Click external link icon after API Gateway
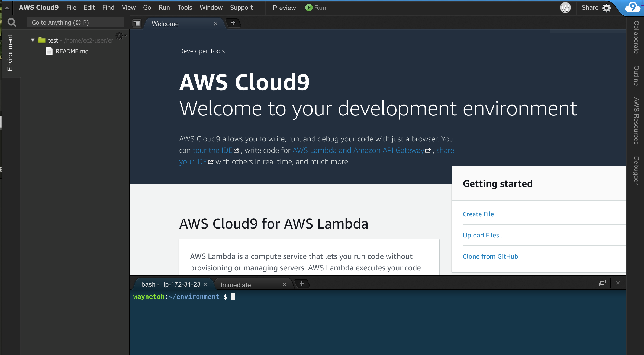This screenshot has width=644, height=355. [428, 150]
